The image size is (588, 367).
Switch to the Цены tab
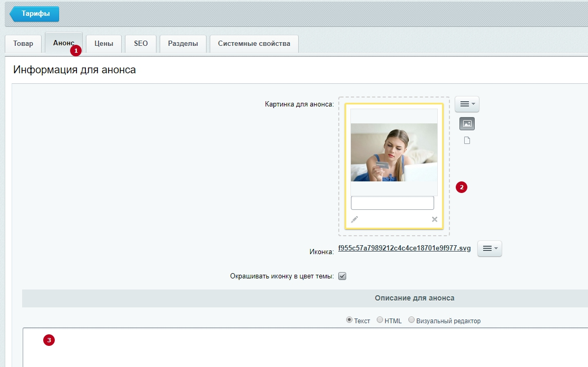[x=104, y=44]
